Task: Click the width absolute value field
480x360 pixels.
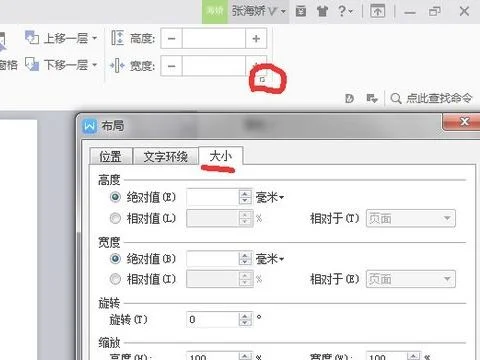Action: click(x=213, y=259)
